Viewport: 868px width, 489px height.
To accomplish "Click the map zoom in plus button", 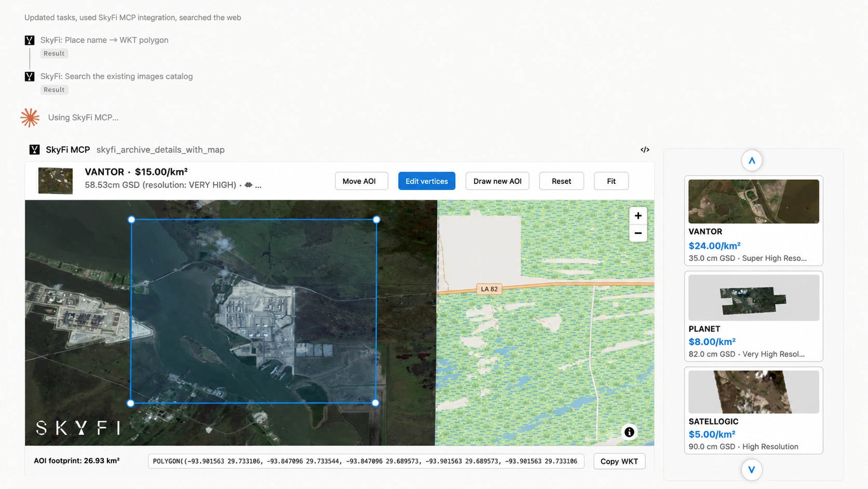I will (x=638, y=216).
